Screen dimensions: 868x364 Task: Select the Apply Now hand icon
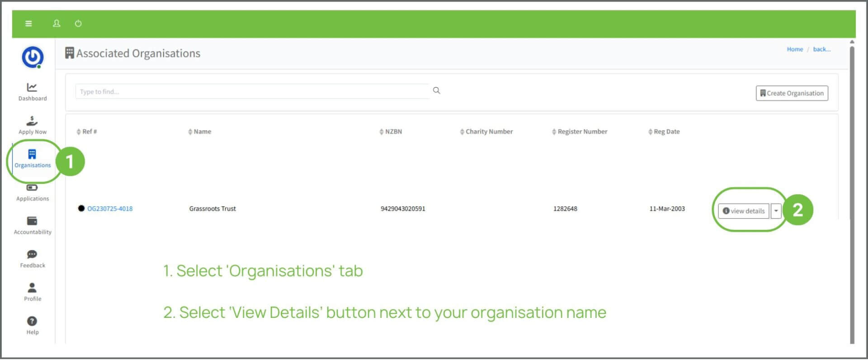(32, 121)
